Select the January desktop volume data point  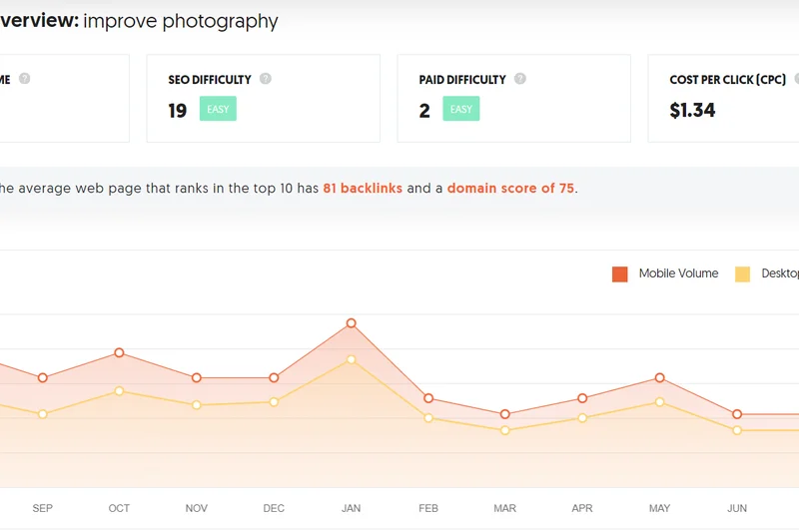pyautogui.click(x=352, y=359)
